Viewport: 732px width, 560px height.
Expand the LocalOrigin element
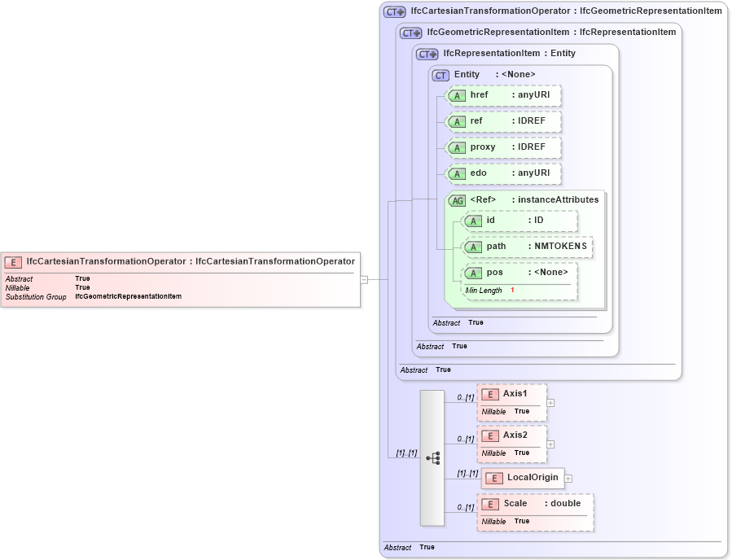(568, 479)
